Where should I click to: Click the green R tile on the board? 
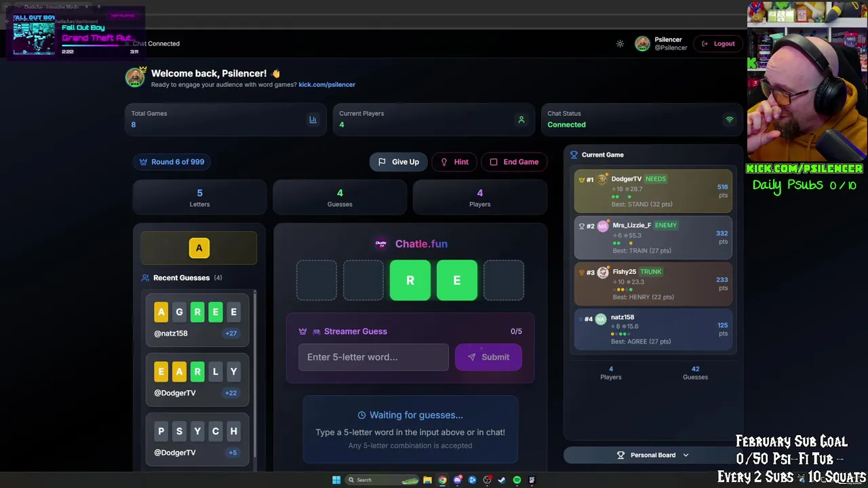point(410,280)
